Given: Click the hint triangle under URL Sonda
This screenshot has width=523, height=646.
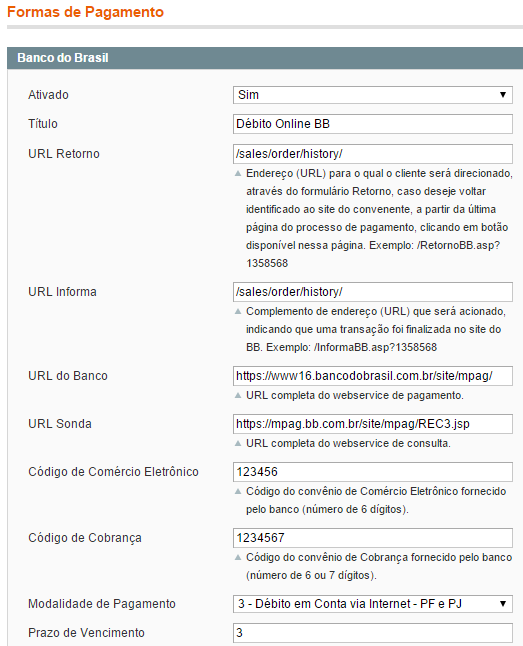Looking at the screenshot, I should point(238,443).
